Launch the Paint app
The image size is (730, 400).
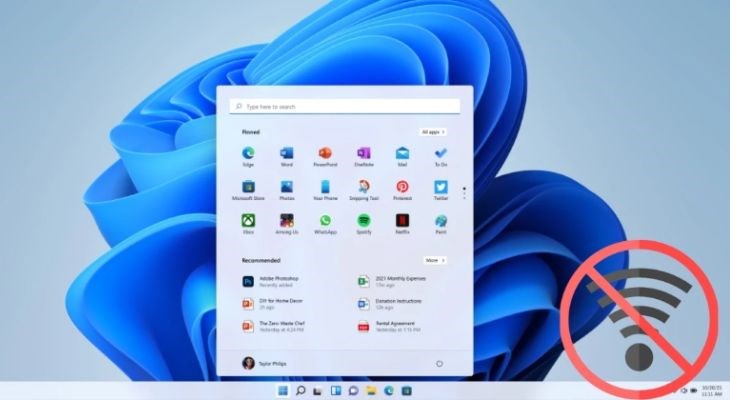point(441,224)
